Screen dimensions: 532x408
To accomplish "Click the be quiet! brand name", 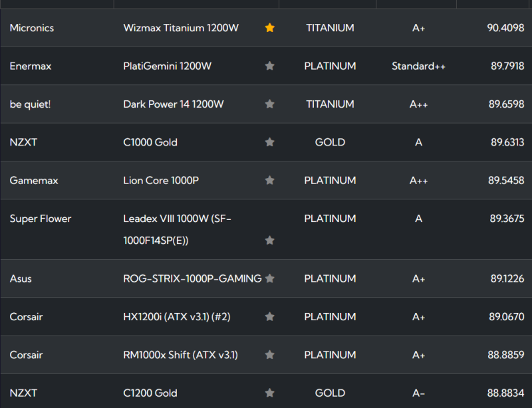I will (30, 104).
